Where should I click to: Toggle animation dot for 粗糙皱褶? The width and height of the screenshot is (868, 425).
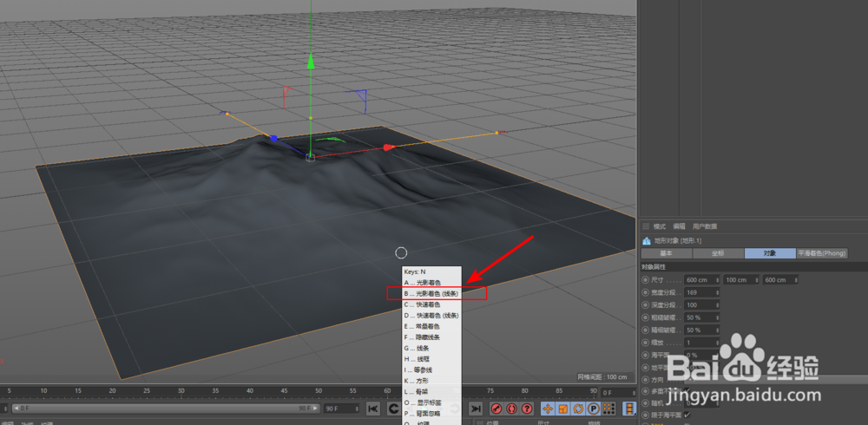(645, 317)
